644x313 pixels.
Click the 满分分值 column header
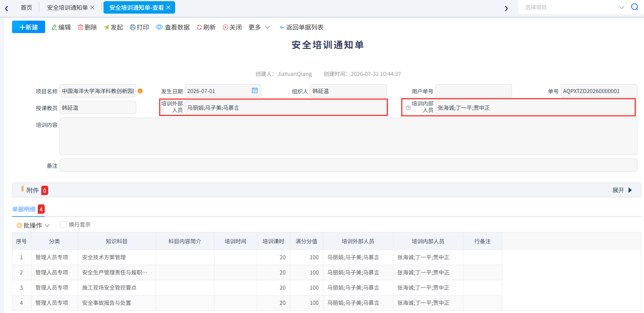click(x=307, y=241)
